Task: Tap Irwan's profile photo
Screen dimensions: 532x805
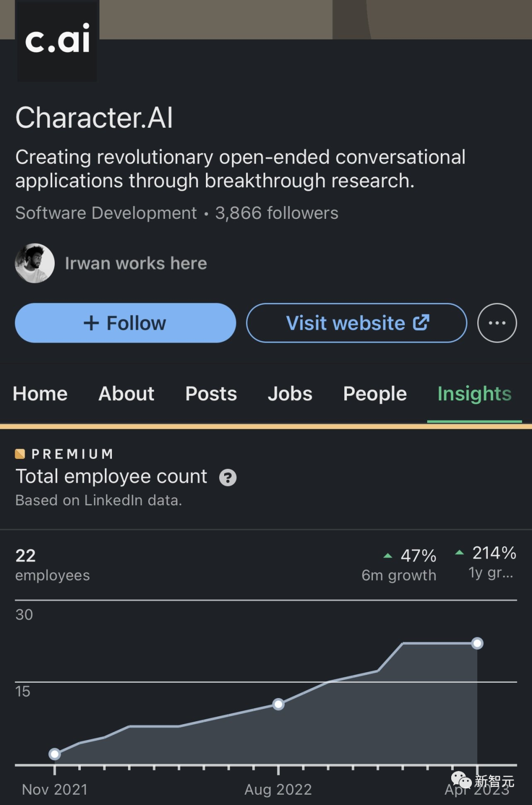Action: [x=34, y=263]
